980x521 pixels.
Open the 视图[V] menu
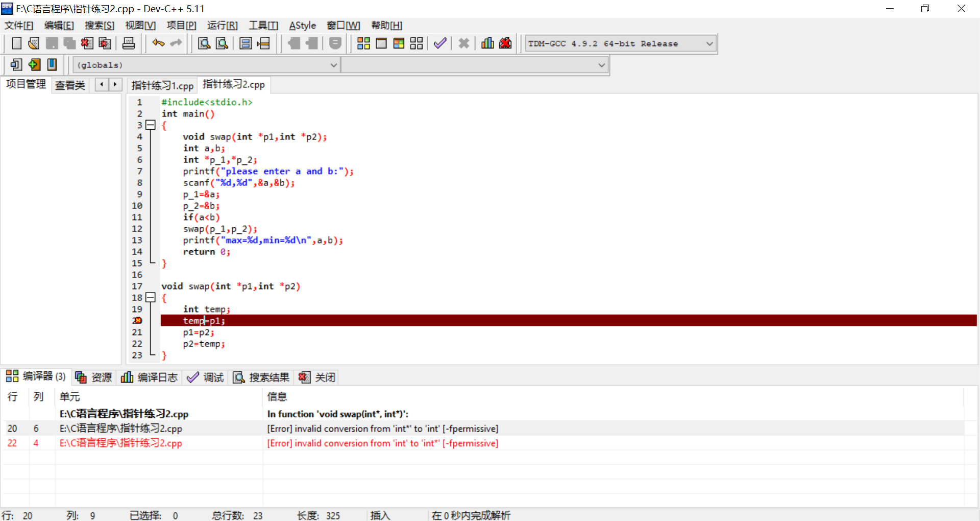point(140,26)
